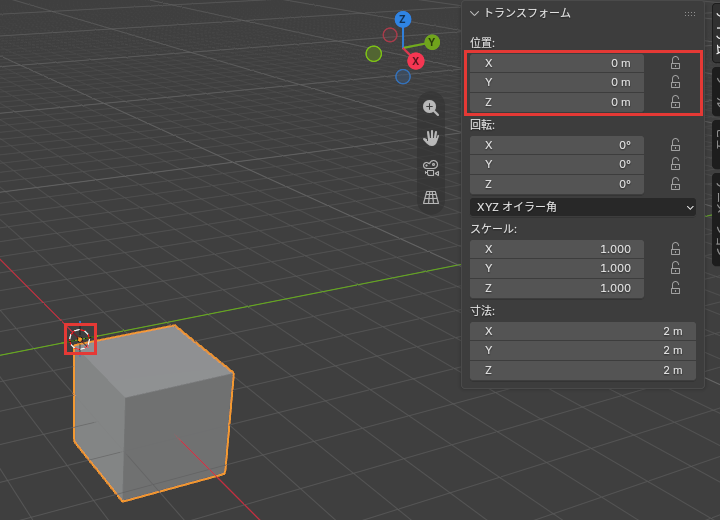Click the rotation X field 0°
This screenshot has height=520, width=720.
557,145
